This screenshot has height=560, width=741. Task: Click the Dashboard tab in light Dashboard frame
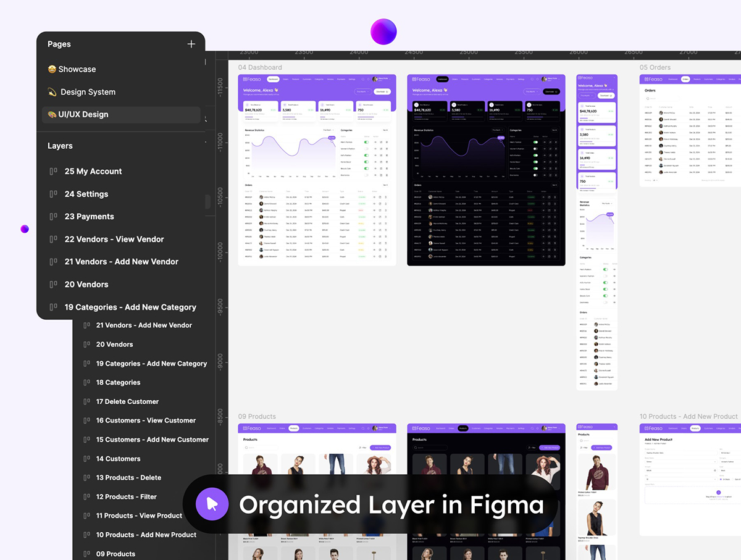pyautogui.click(x=274, y=79)
